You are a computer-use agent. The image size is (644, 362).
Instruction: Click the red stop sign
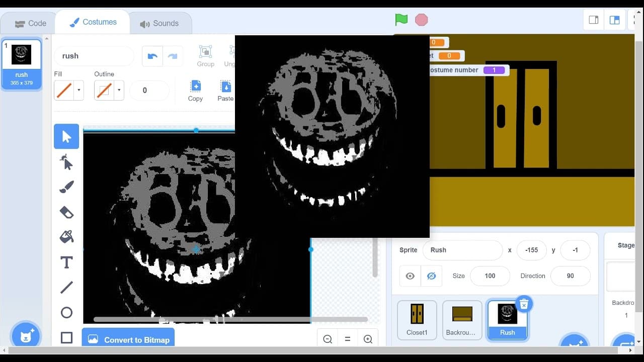(x=421, y=20)
